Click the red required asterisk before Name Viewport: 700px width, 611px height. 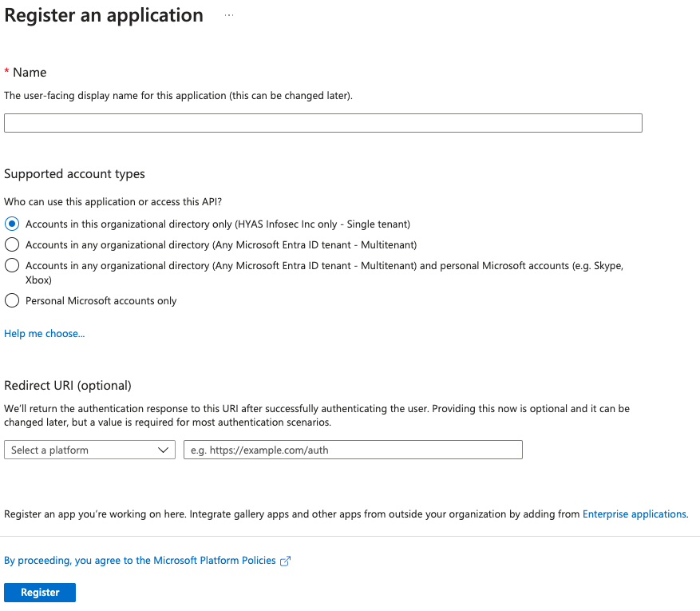[7, 72]
